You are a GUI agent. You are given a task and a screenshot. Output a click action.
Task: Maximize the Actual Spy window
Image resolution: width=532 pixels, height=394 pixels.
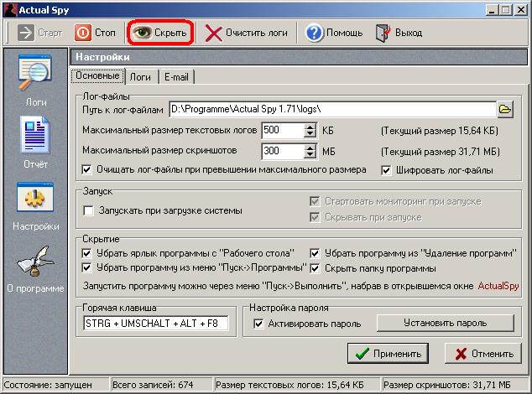pos(505,10)
